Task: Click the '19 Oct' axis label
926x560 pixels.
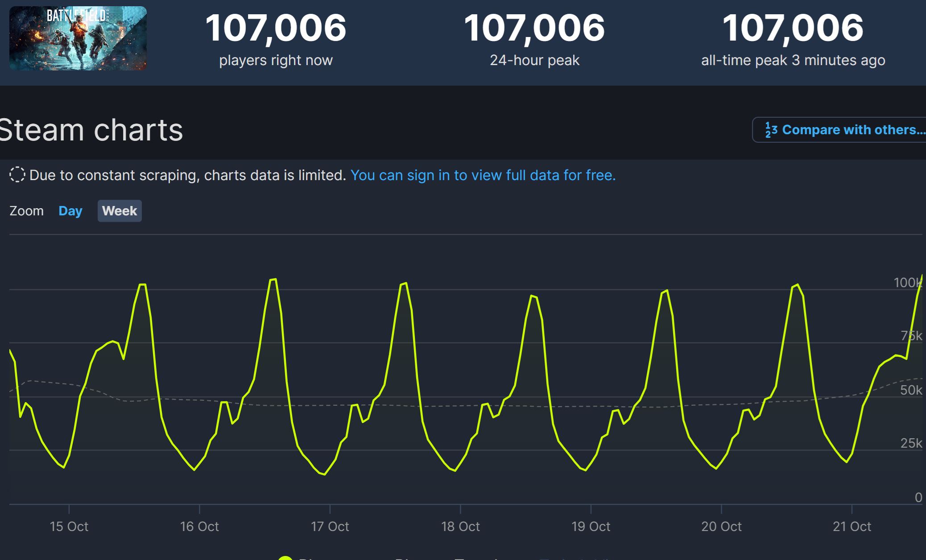Action: pos(591,527)
